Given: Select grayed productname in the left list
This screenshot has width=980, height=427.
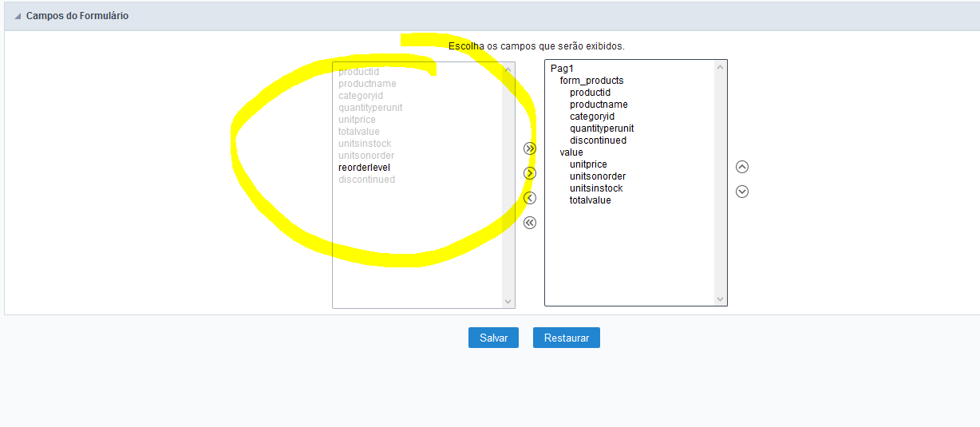Looking at the screenshot, I should pos(367,84).
